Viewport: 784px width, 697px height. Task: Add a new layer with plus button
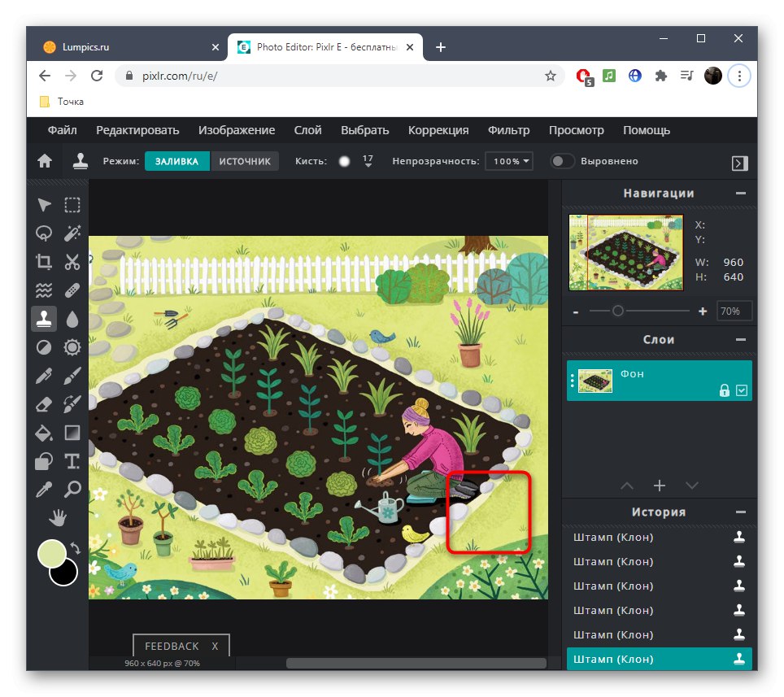(659, 486)
